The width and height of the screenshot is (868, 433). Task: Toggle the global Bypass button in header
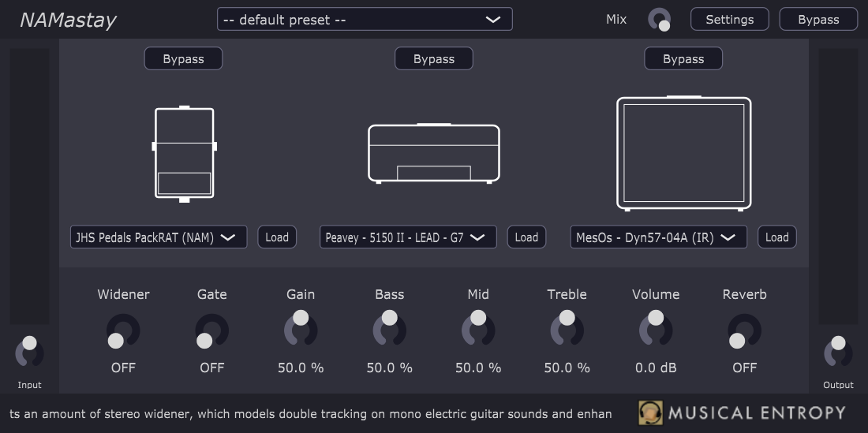[x=818, y=20]
